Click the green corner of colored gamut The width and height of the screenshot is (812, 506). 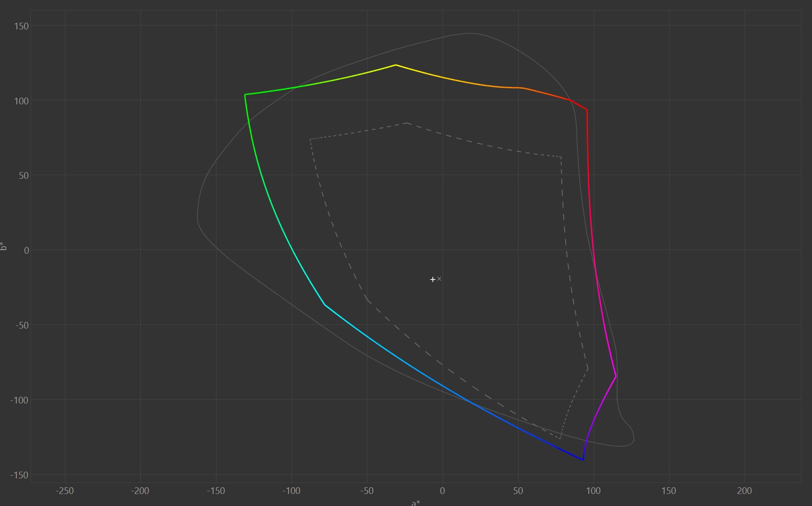[x=245, y=95]
